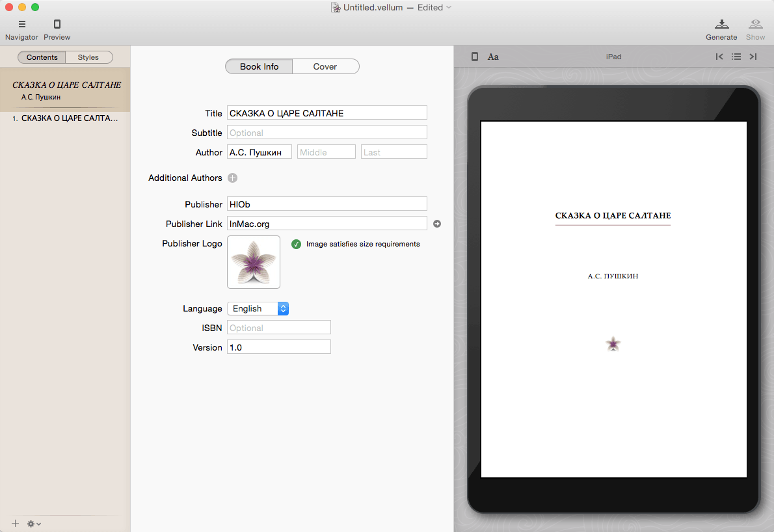The width and height of the screenshot is (774, 532).
Task: Switch to the Cover tab
Action: (325, 66)
